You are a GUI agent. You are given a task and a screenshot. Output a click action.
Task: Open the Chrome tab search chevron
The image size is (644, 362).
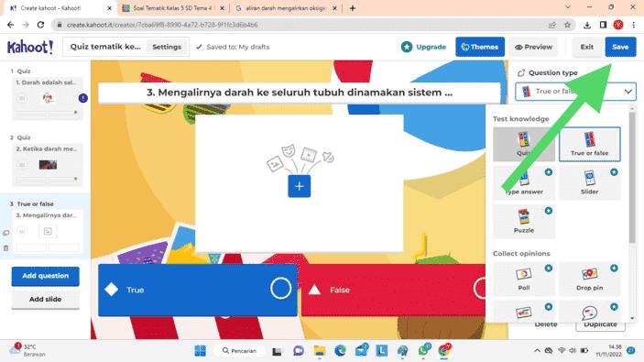point(568,7)
